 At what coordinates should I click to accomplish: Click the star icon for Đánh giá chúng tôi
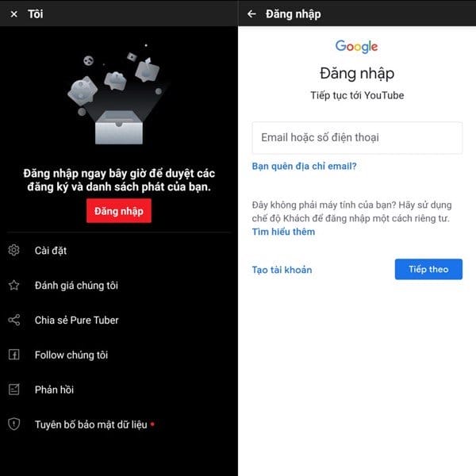[x=14, y=285]
